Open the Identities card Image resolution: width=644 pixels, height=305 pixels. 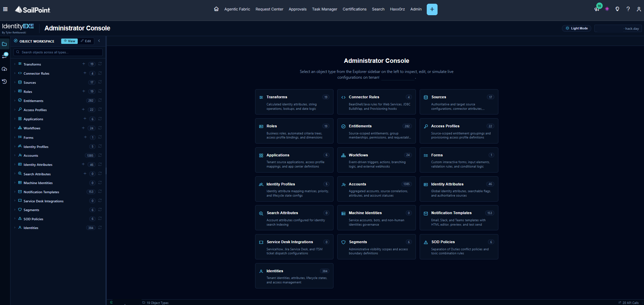[x=294, y=276]
